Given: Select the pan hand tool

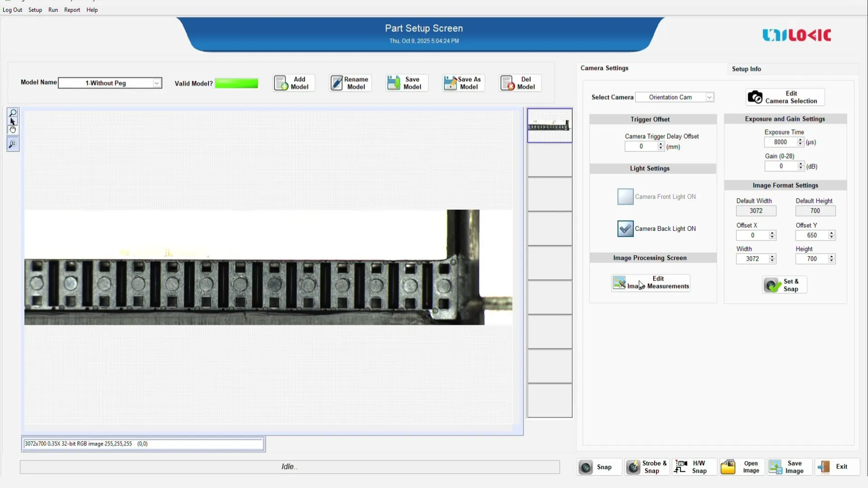Looking at the screenshot, I should coord(13,130).
